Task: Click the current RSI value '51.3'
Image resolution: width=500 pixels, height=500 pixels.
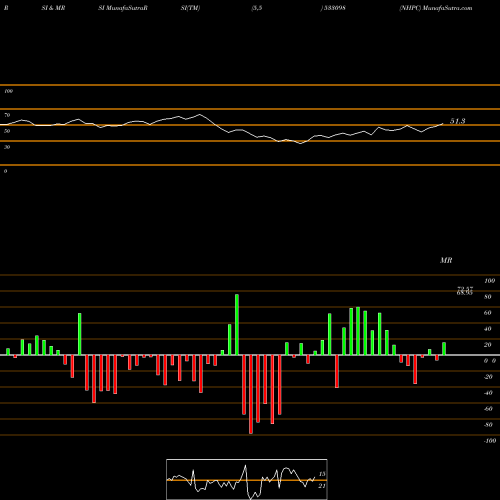Action: (x=458, y=121)
